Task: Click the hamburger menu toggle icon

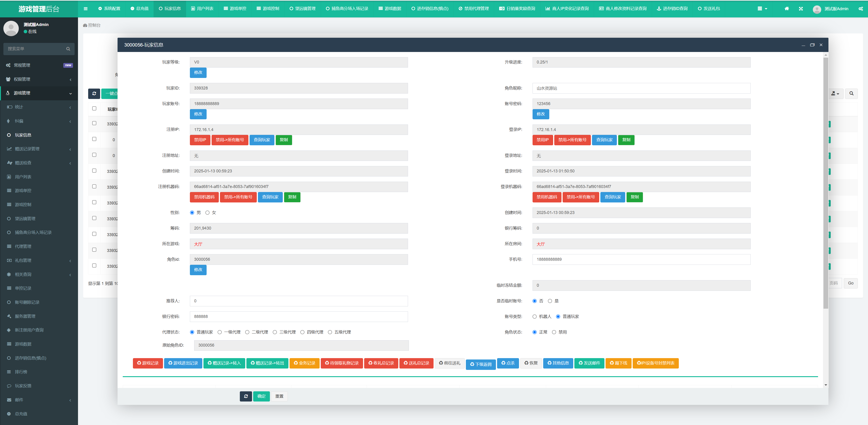Action: coord(86,9)
